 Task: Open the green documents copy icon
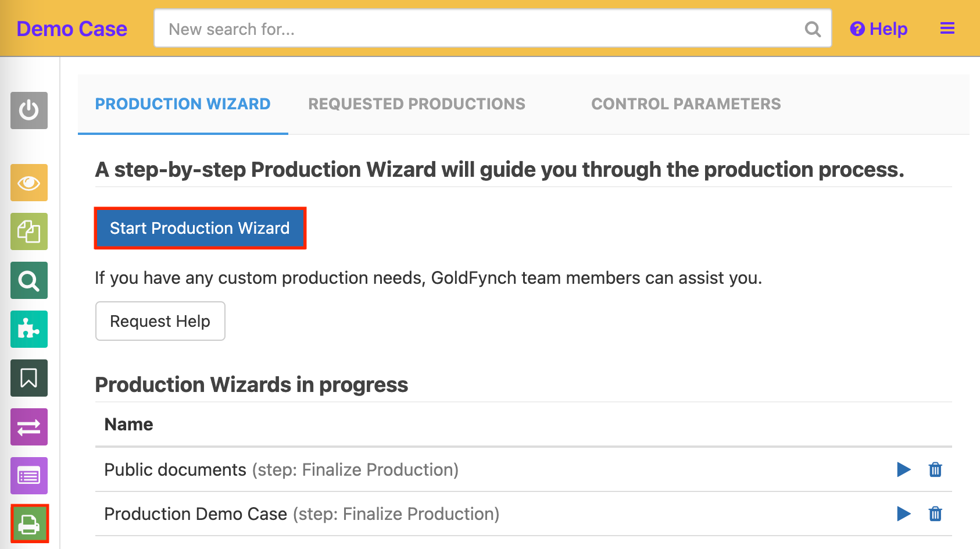(29, 231)
